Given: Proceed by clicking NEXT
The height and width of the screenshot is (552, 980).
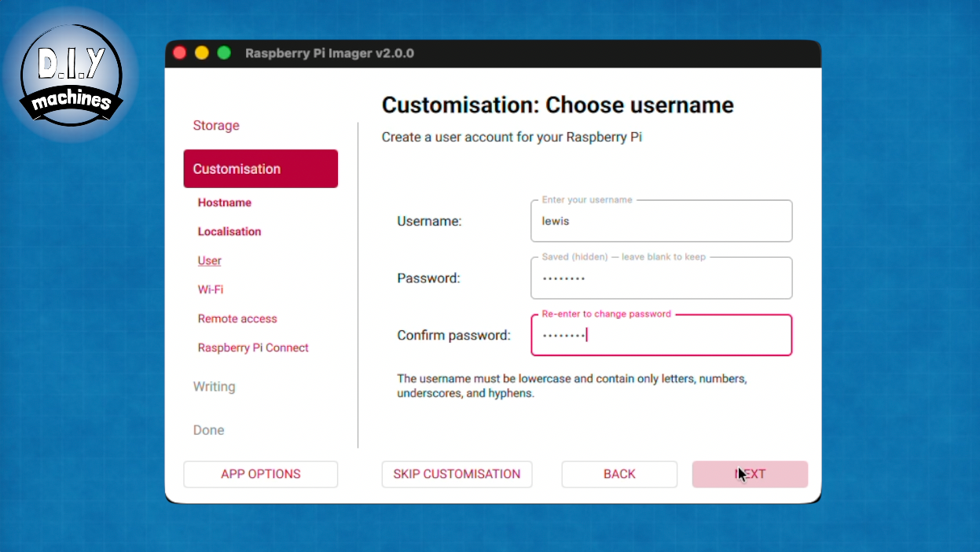Looking at the screenshot, I should 750,474.
